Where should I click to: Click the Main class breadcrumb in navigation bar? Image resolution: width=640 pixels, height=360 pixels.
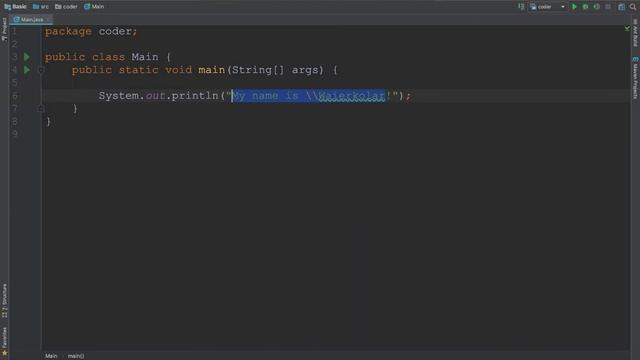[x=94, y=7]
